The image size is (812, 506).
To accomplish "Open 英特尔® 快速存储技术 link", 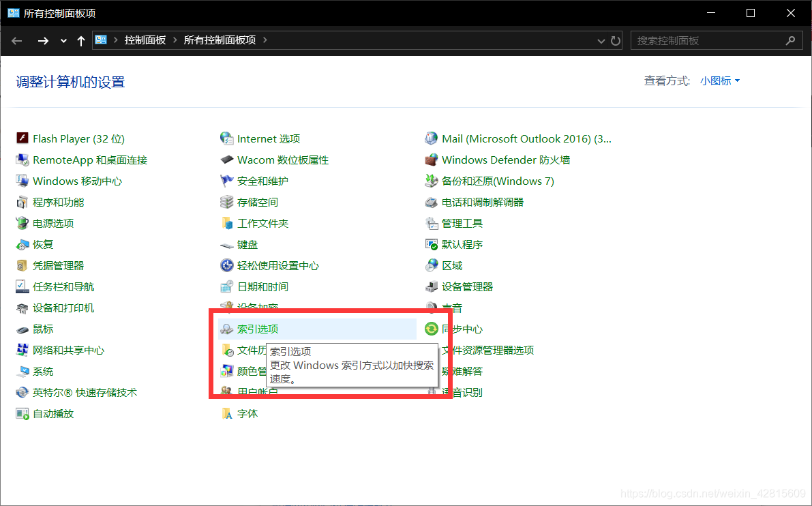I will coord(85,393).
